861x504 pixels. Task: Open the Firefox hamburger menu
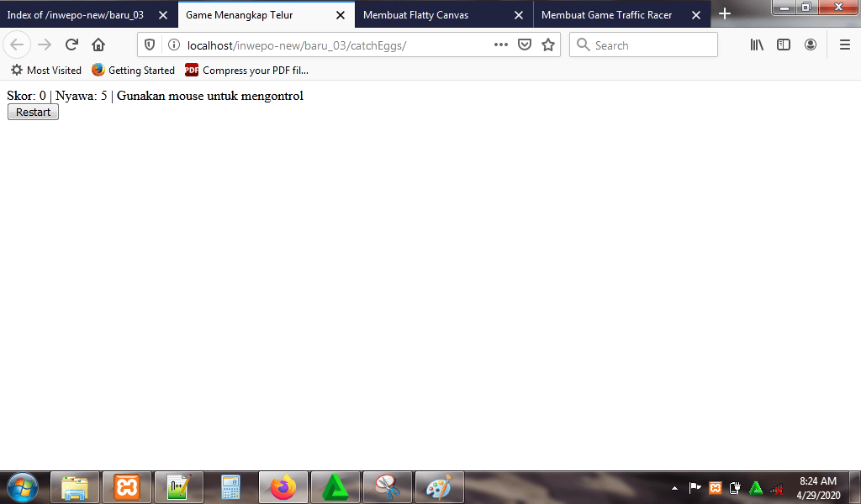point(845,45)
